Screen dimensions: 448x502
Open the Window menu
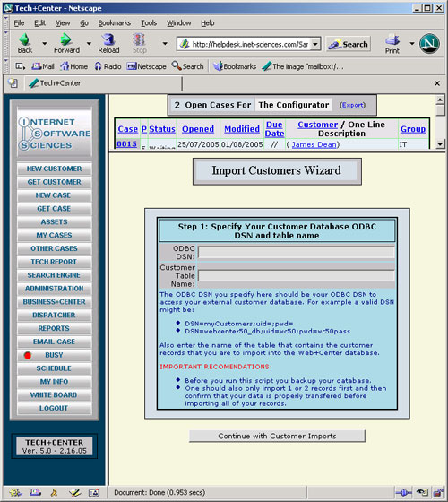point(178,23)
